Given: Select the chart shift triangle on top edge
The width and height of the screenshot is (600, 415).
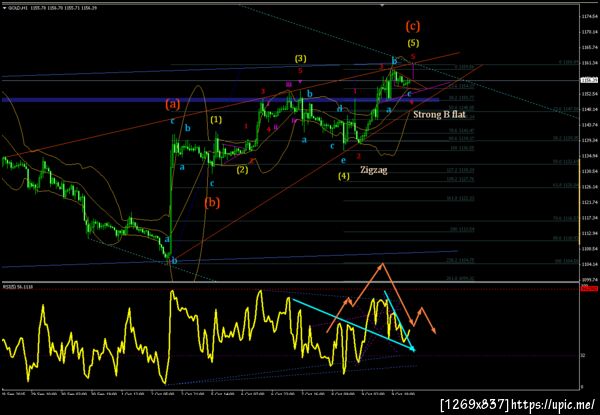Looking at the screenshot, I should click(382, 5).
